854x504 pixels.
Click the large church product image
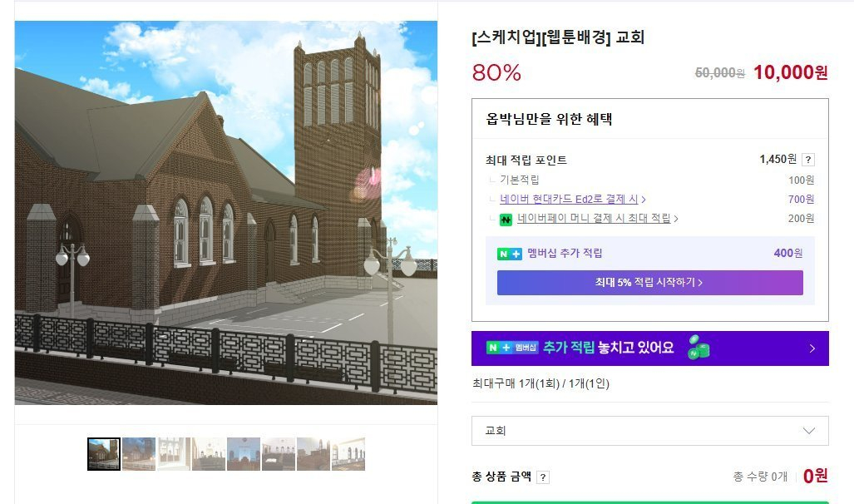click(226, 213)
